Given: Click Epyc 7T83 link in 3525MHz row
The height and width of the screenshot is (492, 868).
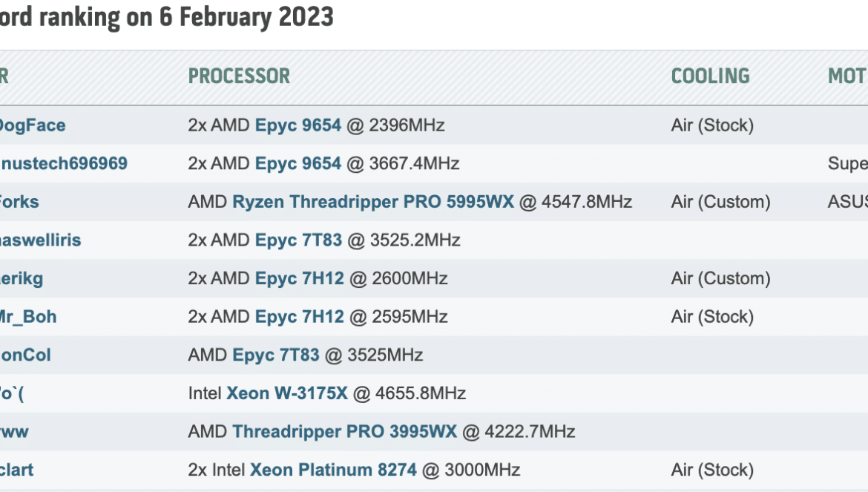Looking at the screenshot, I should [276, 355].
